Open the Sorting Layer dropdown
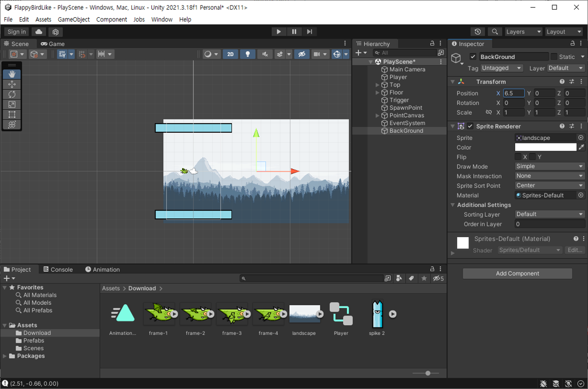This screenshot has height=389, width=588. [550, 214]
